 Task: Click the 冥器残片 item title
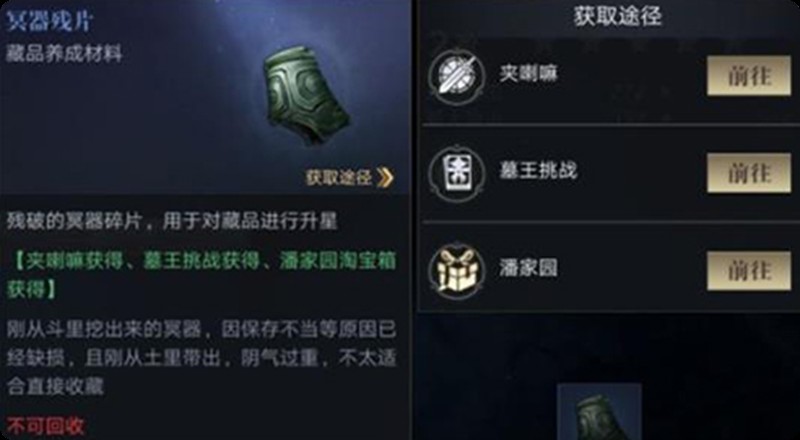click(49, 22)
